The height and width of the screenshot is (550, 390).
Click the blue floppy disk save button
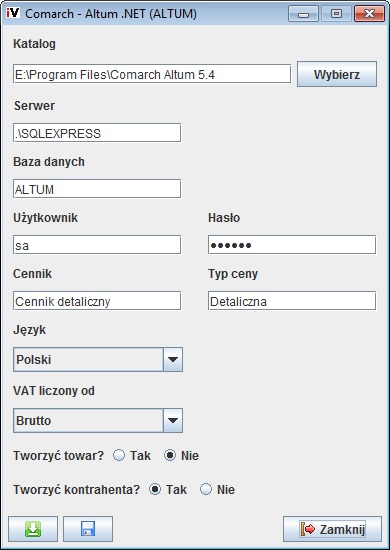point(88,529)
